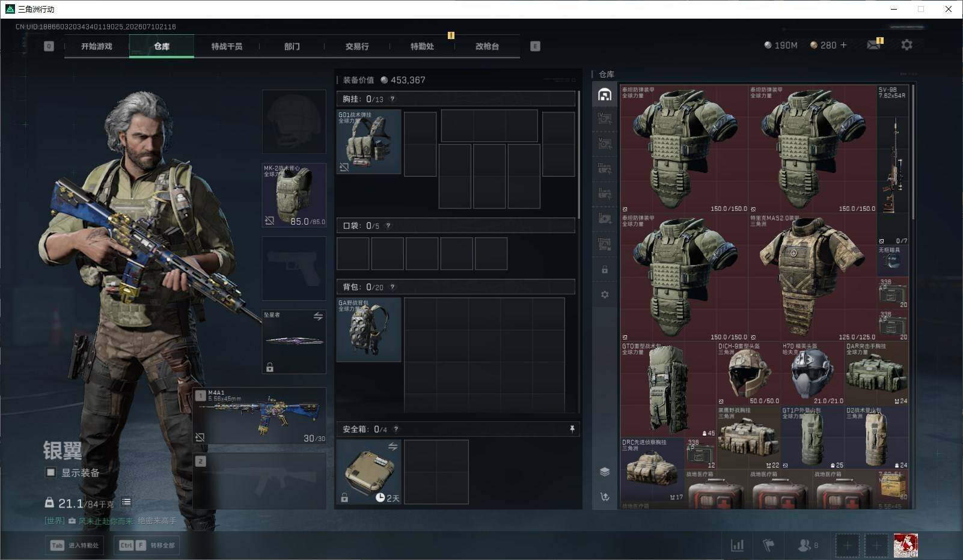
Task: Switch to the 特战干员 tab
Action: pyautogui.click(x=227, y=46)
